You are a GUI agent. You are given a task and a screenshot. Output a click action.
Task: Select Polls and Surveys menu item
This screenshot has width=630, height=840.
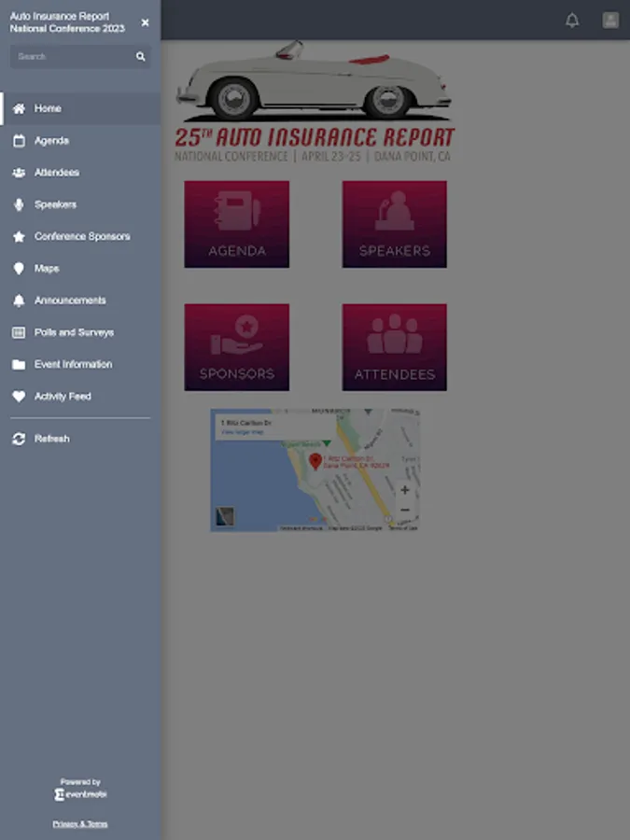pyautogui.click(x=80, y=332)
